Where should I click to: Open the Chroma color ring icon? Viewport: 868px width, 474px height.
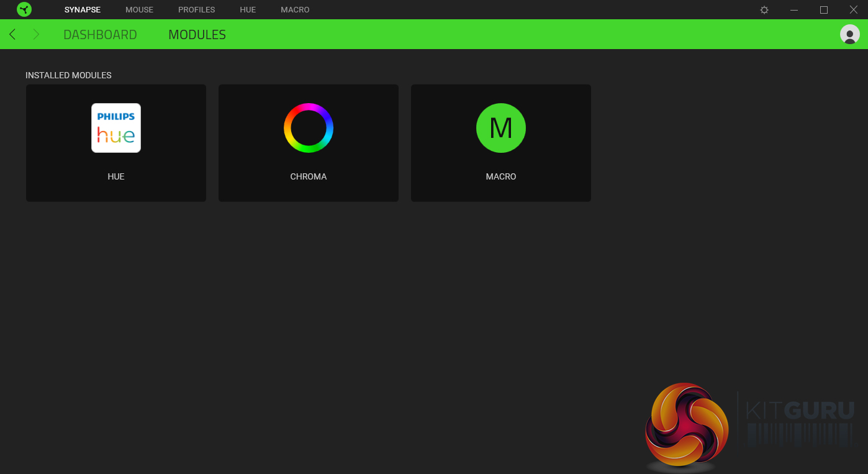tap(309, 128)
